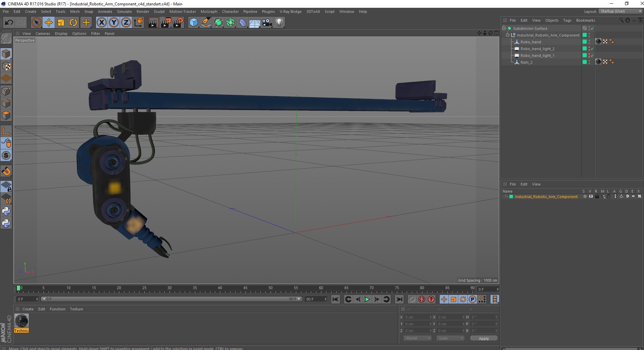The image size is (644, 350).
Task: Open the spline Pen tool
Action: [206, 23]
